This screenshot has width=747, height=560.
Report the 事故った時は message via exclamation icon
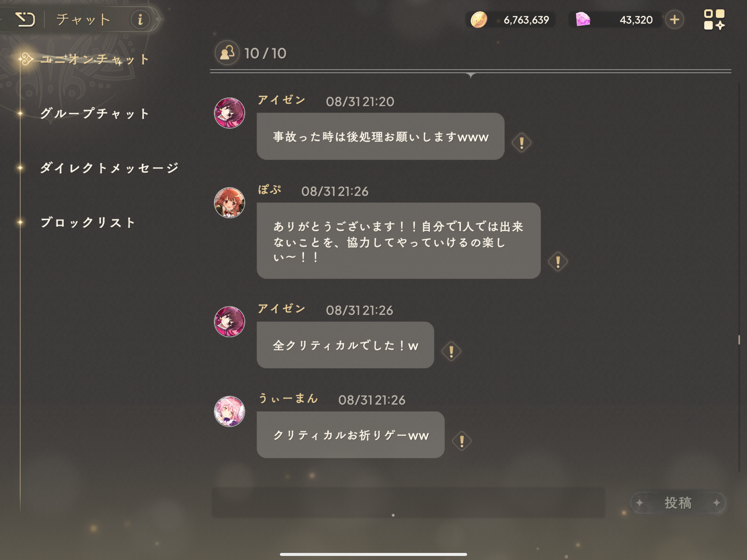521,142
